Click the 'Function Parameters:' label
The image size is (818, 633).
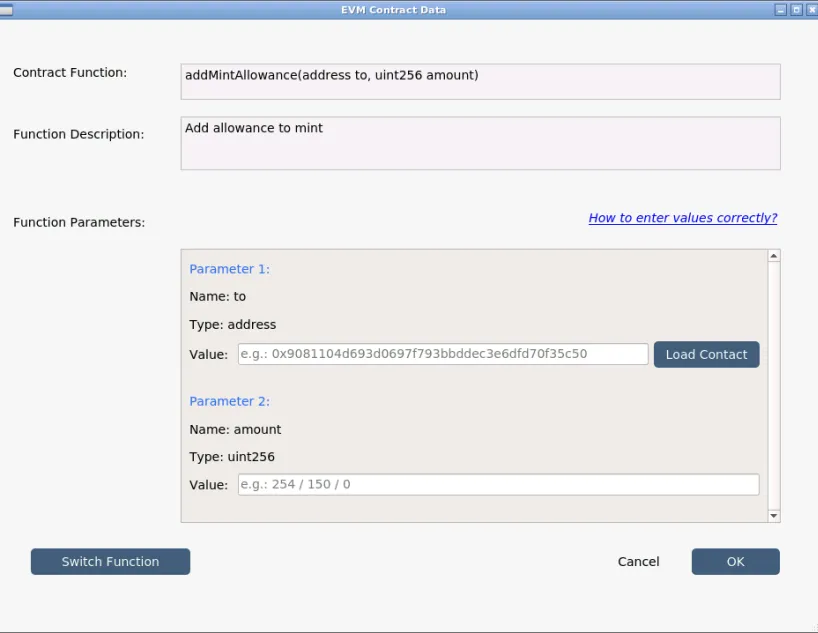point(79,222)
